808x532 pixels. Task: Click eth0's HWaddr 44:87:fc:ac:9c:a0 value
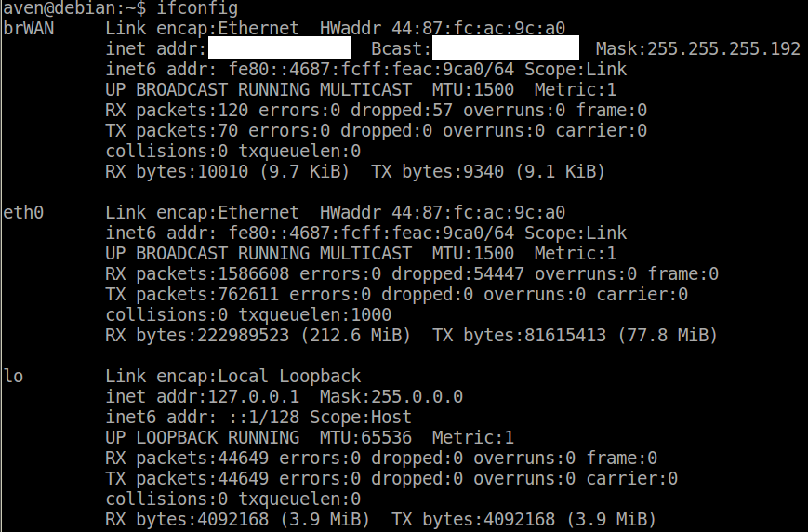click(443, 212)
